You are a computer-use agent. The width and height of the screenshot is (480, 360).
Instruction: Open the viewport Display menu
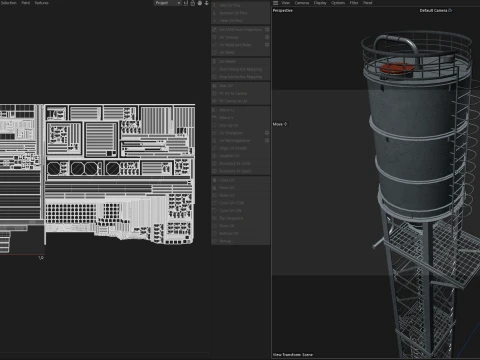pos(320,3)
